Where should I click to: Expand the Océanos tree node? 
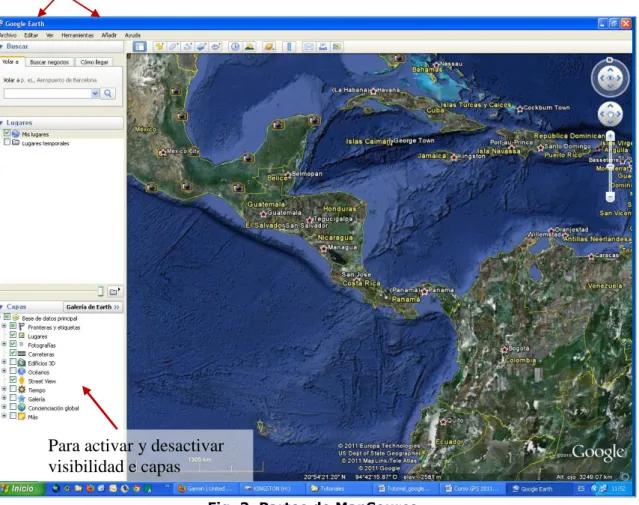pos(4,371)
